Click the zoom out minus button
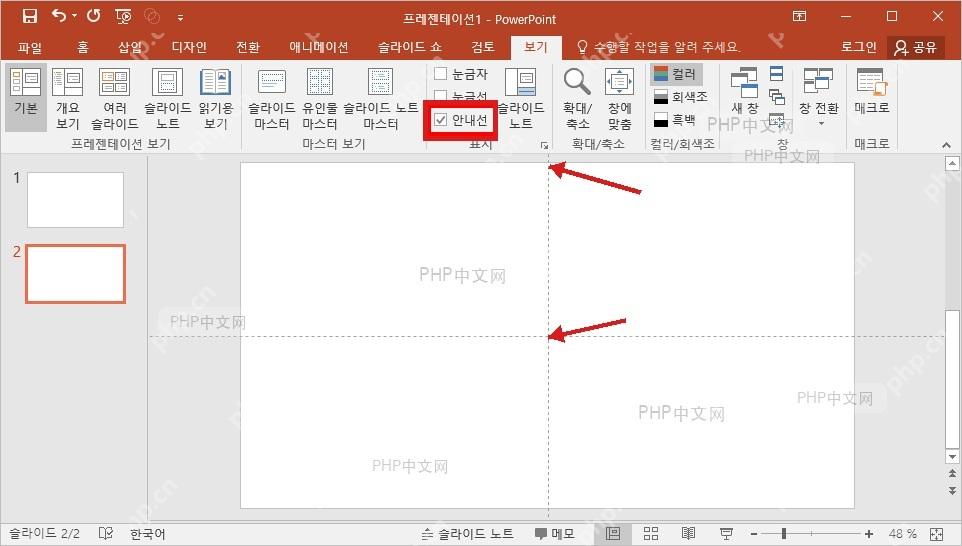Image resolution: width=962 pixels, height=546 pixels. (x=755, y=534)
